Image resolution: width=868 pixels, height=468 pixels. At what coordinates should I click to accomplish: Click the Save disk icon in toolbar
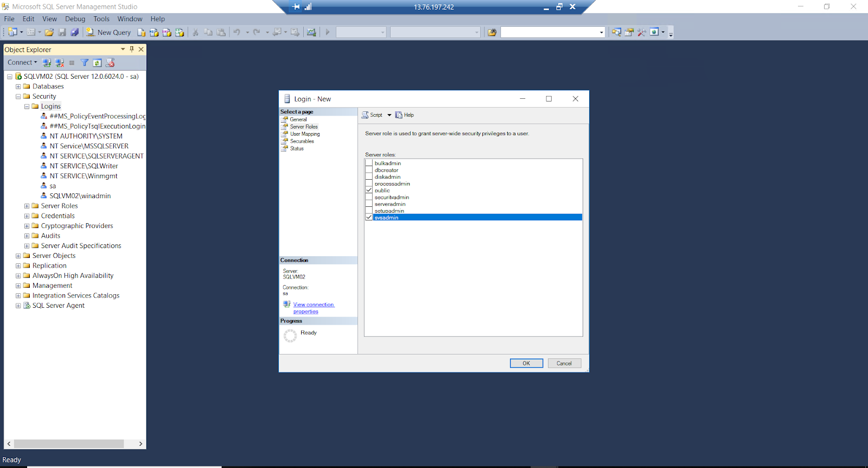click(62, 32)
